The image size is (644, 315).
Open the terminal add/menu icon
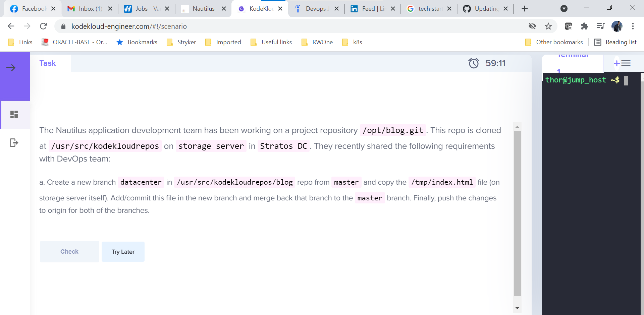coord(622,63)
